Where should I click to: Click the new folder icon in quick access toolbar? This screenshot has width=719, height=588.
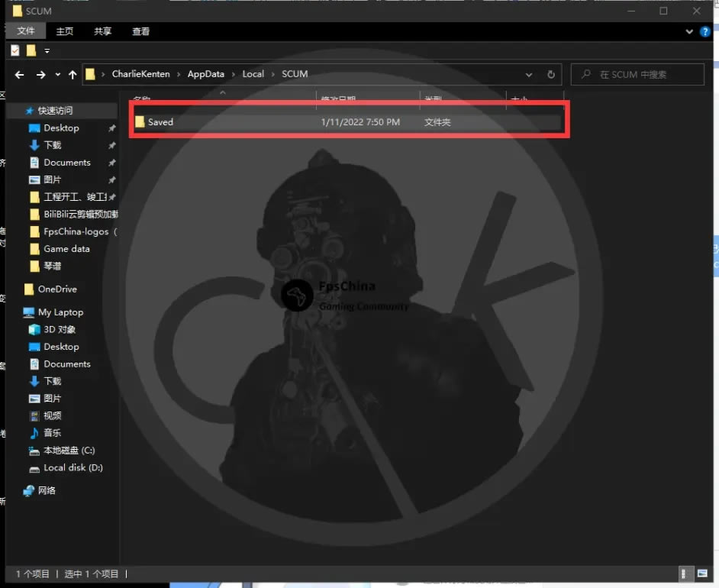tap(31, 50)
